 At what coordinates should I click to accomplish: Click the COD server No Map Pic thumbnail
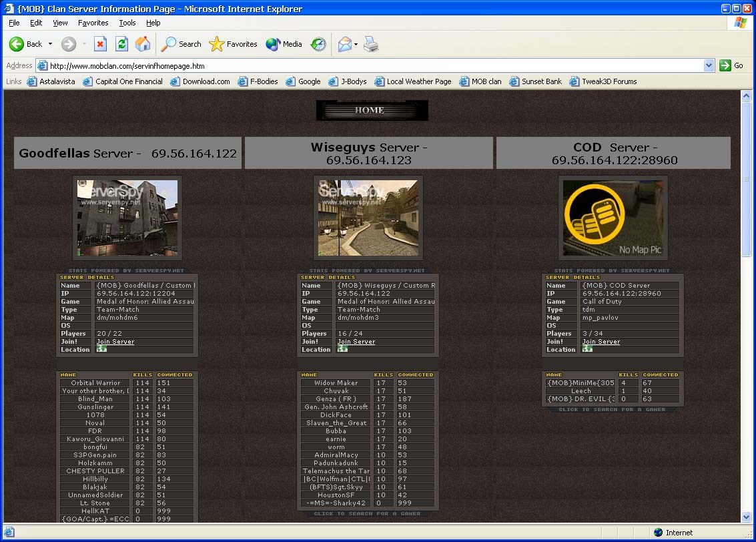[x=613, y=218]
